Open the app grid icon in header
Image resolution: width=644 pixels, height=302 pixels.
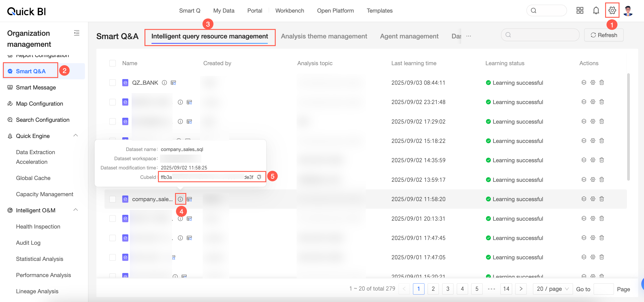(580, 11)
